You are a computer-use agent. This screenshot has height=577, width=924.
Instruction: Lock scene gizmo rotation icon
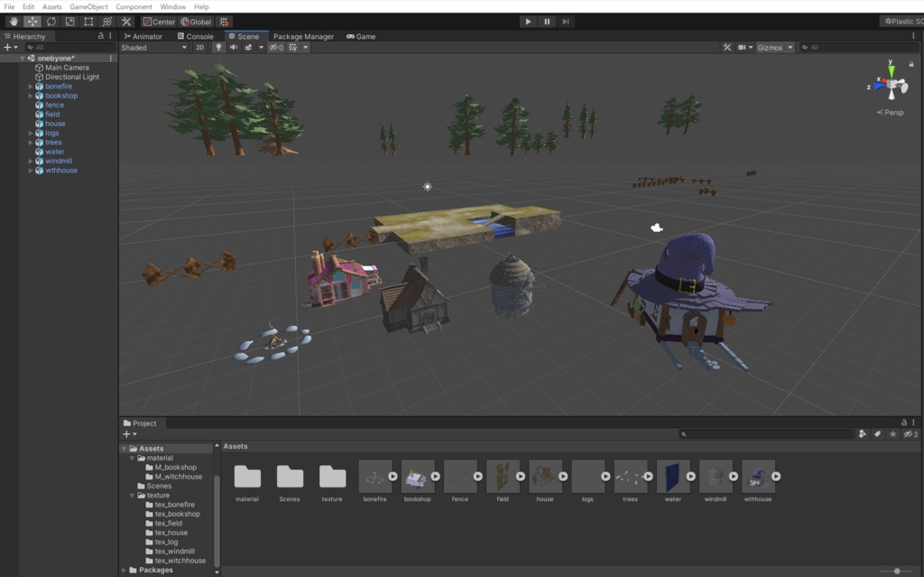coord(911,64)
